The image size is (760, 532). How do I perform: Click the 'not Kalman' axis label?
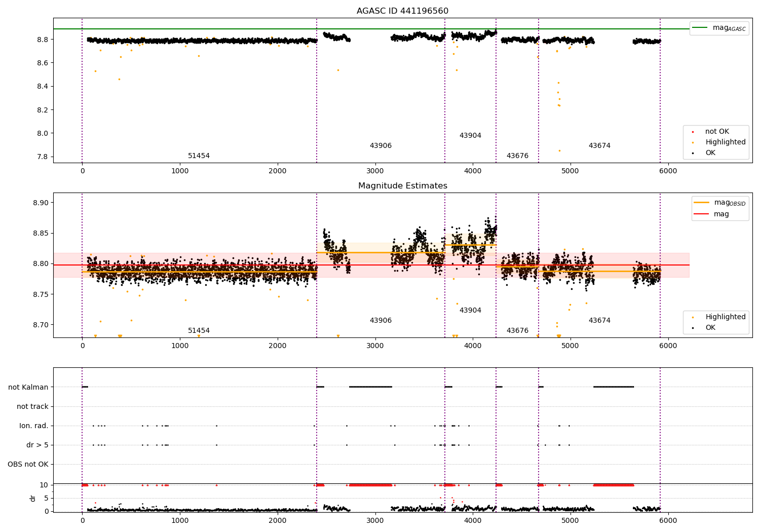click(x=28, y=387)
